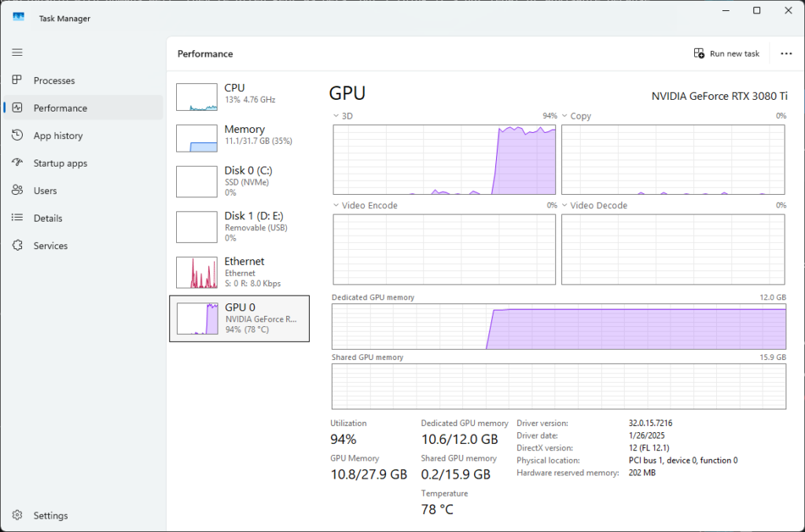Open the three-dot more options menu
Image resolution: width=805 pixels, height=532 pixels.
click(x=786, y=53)
